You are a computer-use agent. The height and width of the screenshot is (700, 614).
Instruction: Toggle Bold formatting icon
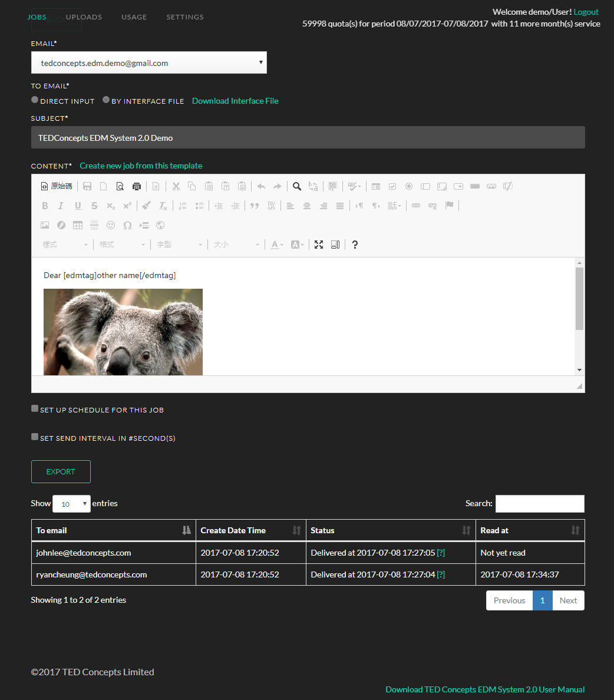coord(45,206)
